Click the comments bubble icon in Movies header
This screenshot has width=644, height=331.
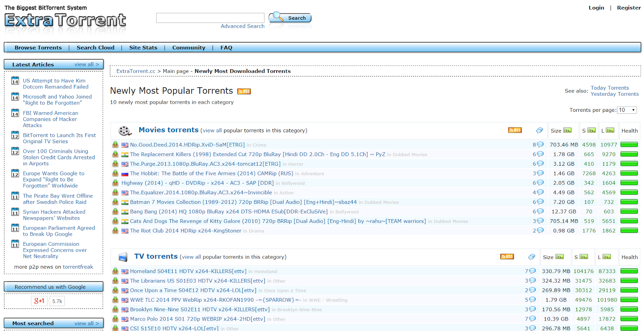tap(539, 130)
